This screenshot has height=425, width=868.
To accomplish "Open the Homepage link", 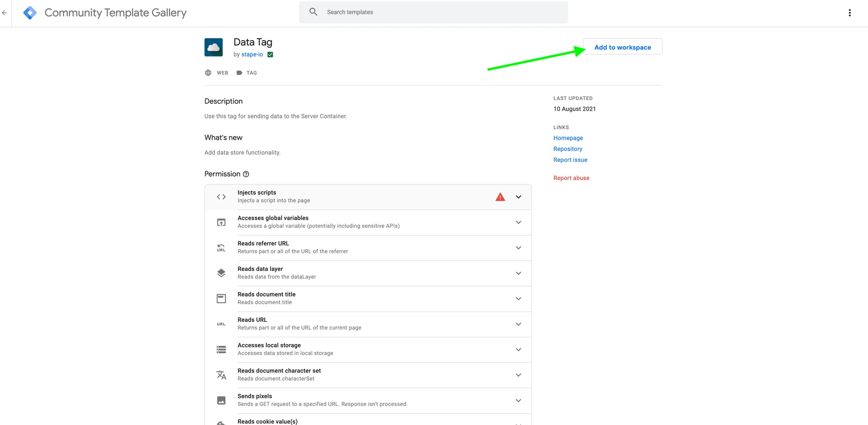I will point(568,138).
